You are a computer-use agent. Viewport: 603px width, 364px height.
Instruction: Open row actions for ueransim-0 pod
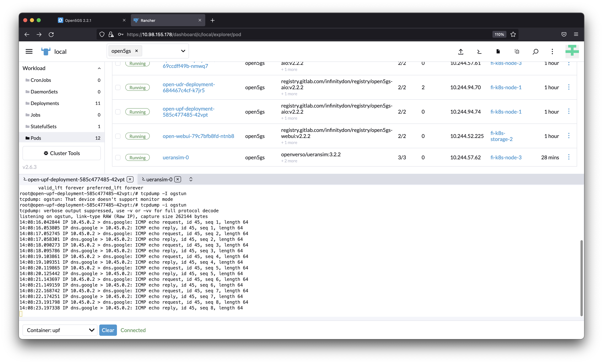[569, 157]
